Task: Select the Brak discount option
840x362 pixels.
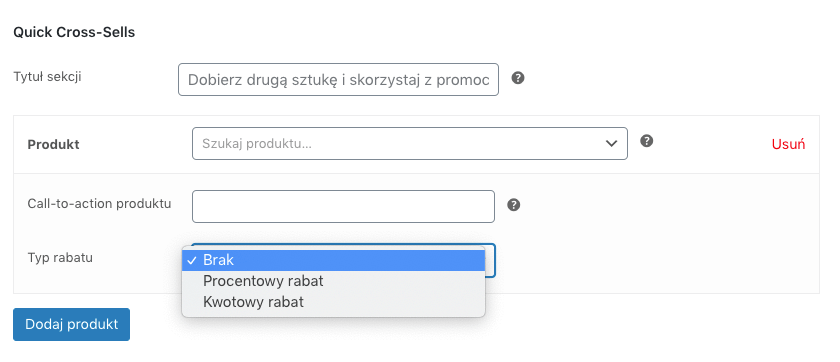Action: click(334, 261)
